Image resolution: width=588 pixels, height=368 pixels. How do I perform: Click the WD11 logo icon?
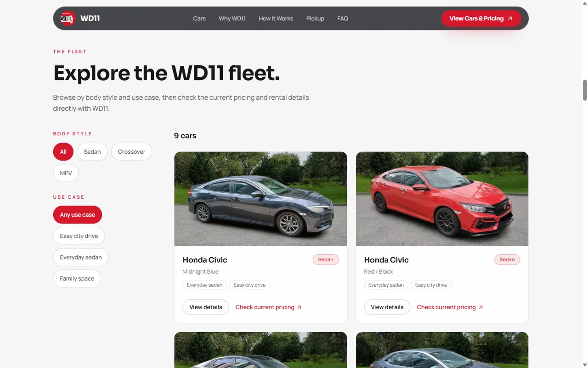coord(68,18)
